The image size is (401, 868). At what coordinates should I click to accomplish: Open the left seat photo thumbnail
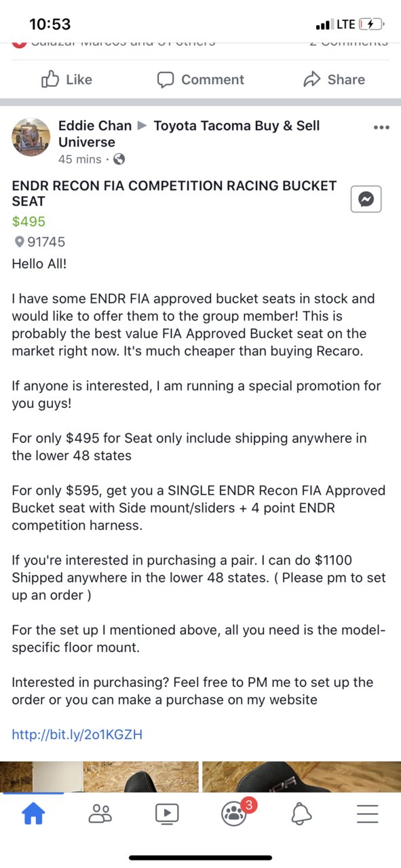(99, 776)
